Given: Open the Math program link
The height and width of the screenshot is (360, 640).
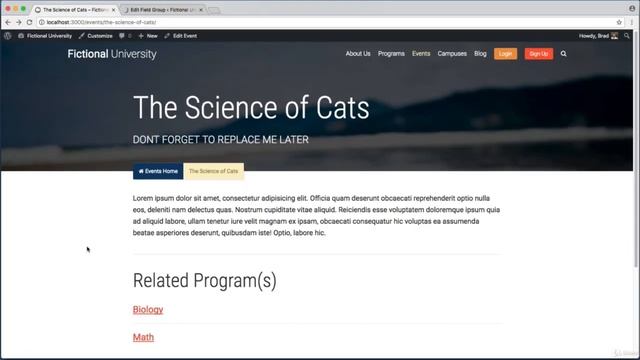Looking at the screenshot, I should tap(143, 337).
